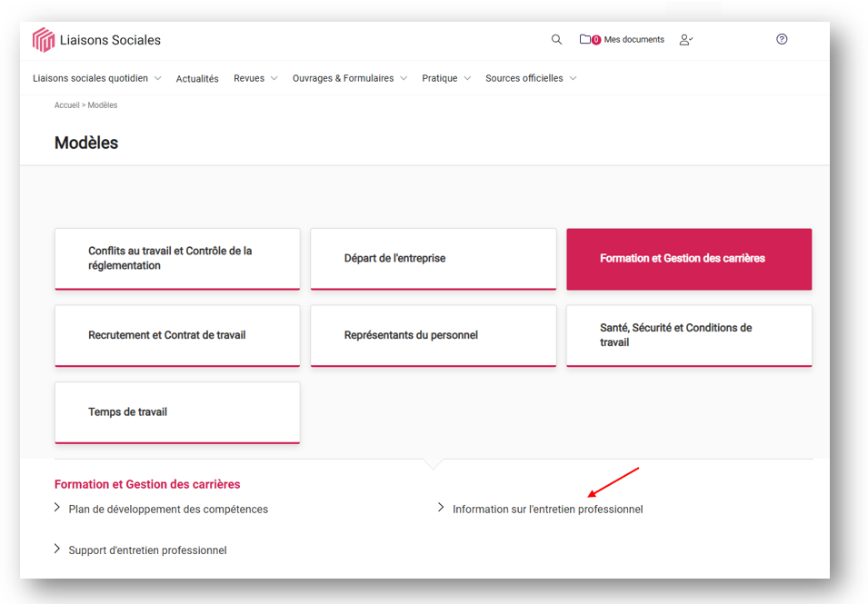The width and height of the screenshot is (868, 604).
Task: Select Recrutement et Contrat de travail card
Action: tap(177, 336)
